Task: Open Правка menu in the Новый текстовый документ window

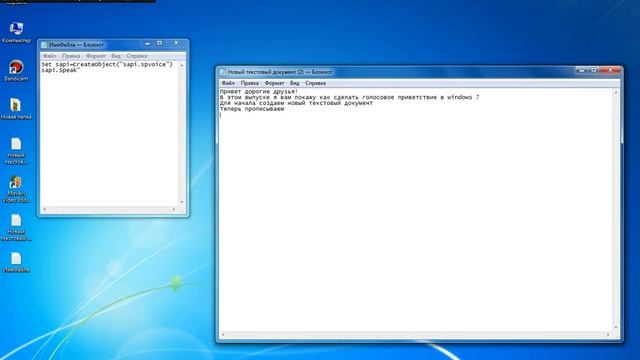Action: point(249,83)
